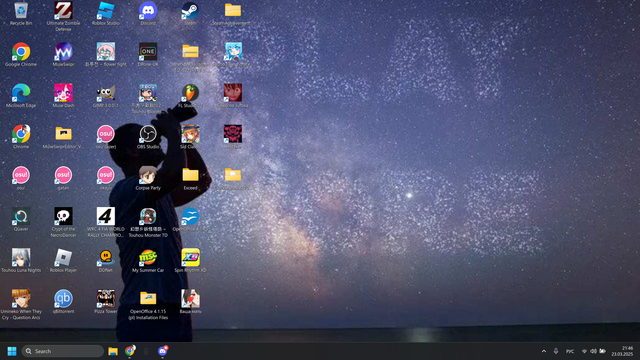Open the FL Studio shortcut
The height and width of the screenshot is (360, 640).
[x=190, y=96]
